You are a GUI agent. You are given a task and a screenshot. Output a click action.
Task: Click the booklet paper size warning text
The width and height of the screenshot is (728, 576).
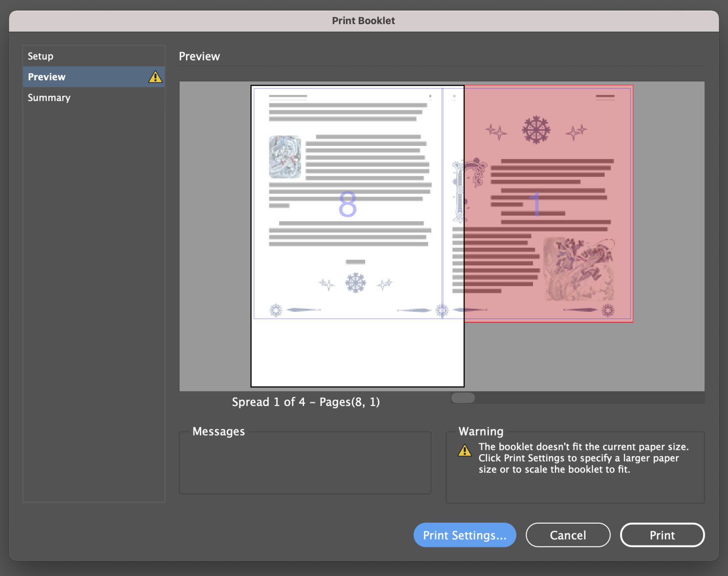[583, 458]
